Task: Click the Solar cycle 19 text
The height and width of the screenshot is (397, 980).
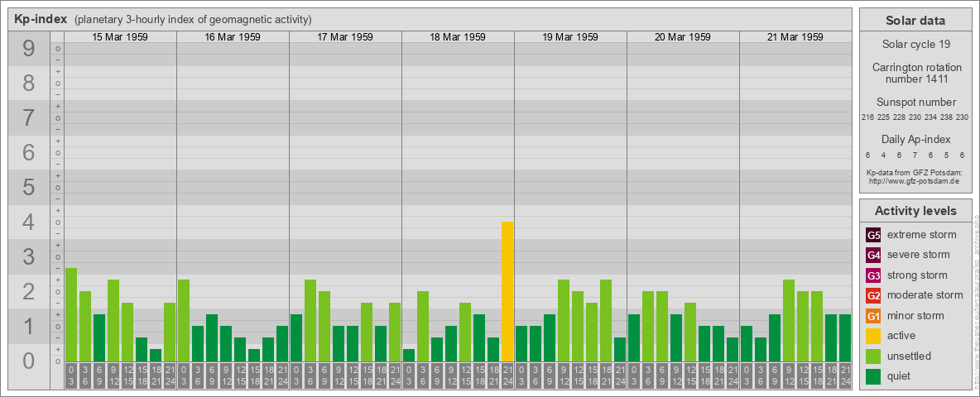Action: [915, 45]
